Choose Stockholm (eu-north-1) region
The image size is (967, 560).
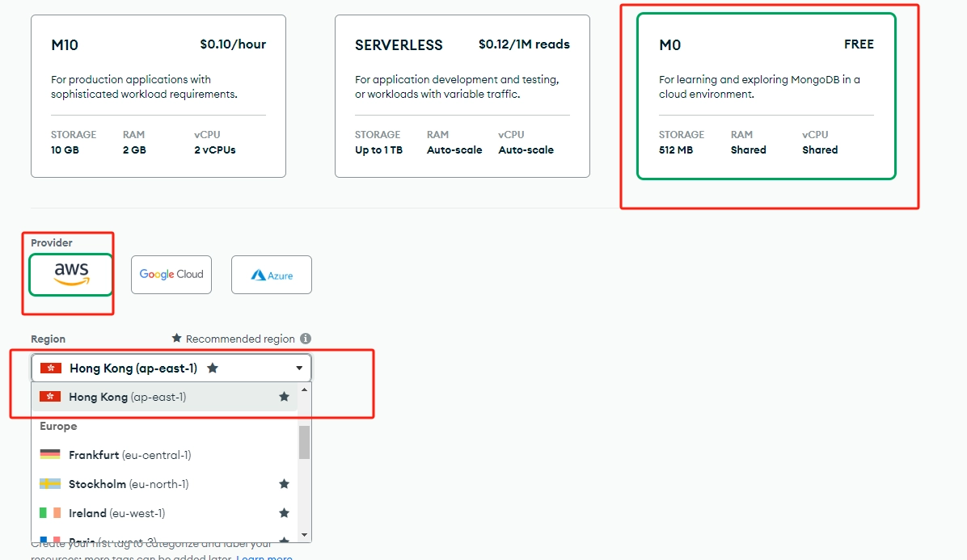pos(165,483)
